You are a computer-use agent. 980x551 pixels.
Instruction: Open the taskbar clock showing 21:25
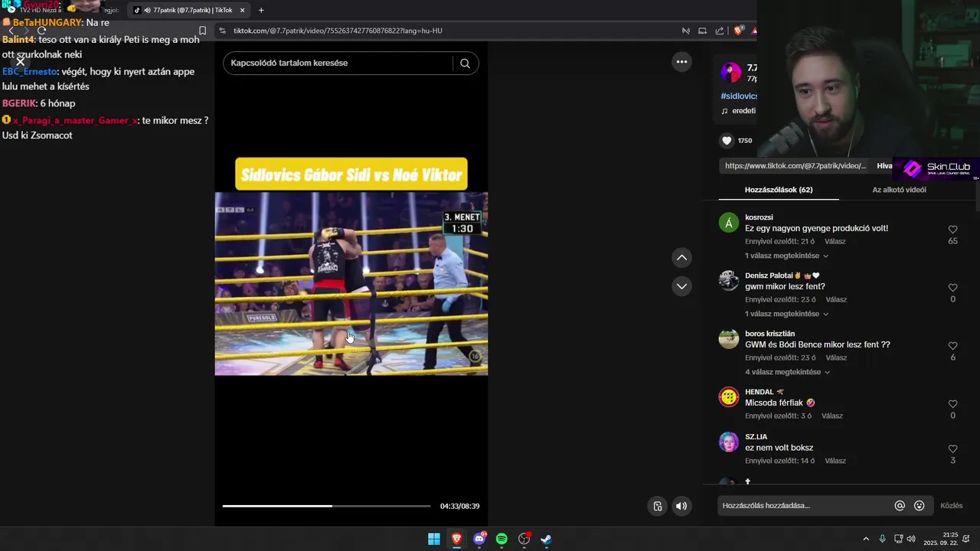tap(940, 539)
